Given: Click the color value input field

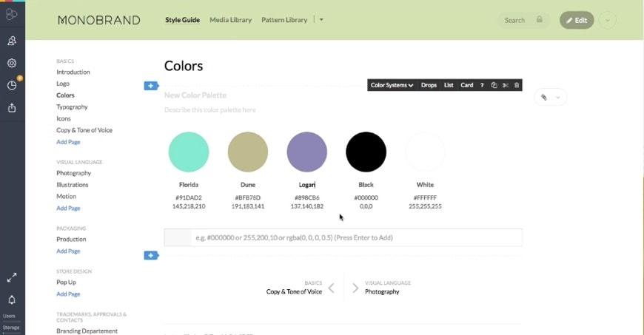Looking at the screenshot, I should (355, 237).
